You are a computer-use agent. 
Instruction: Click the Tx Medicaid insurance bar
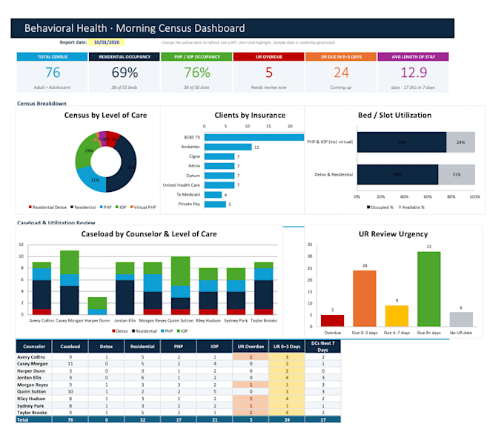[x=213, y=195]
